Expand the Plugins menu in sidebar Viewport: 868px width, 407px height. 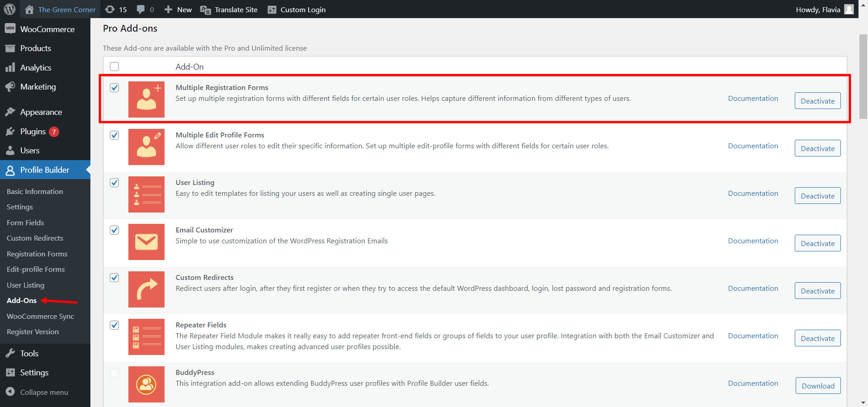click(33, 132)
